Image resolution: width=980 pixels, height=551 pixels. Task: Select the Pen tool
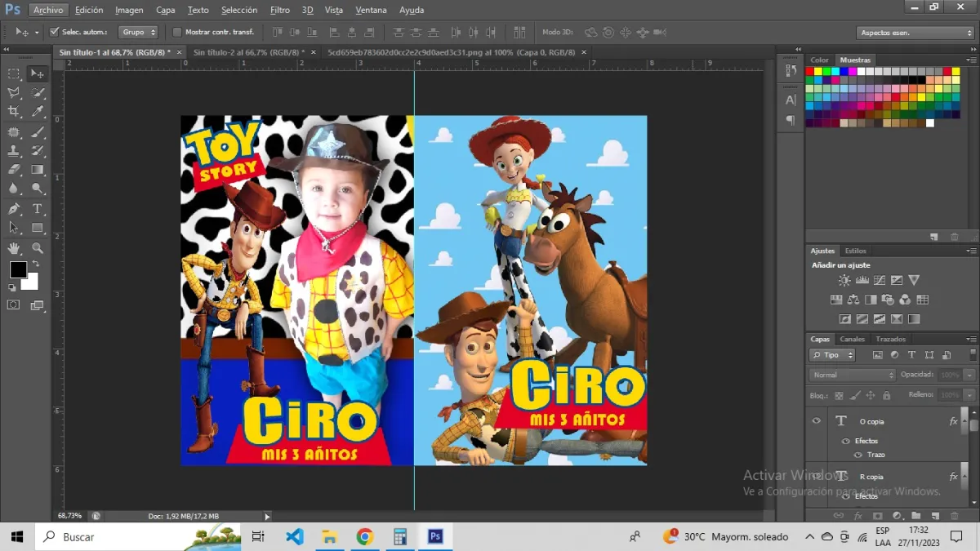coord(14,209)
